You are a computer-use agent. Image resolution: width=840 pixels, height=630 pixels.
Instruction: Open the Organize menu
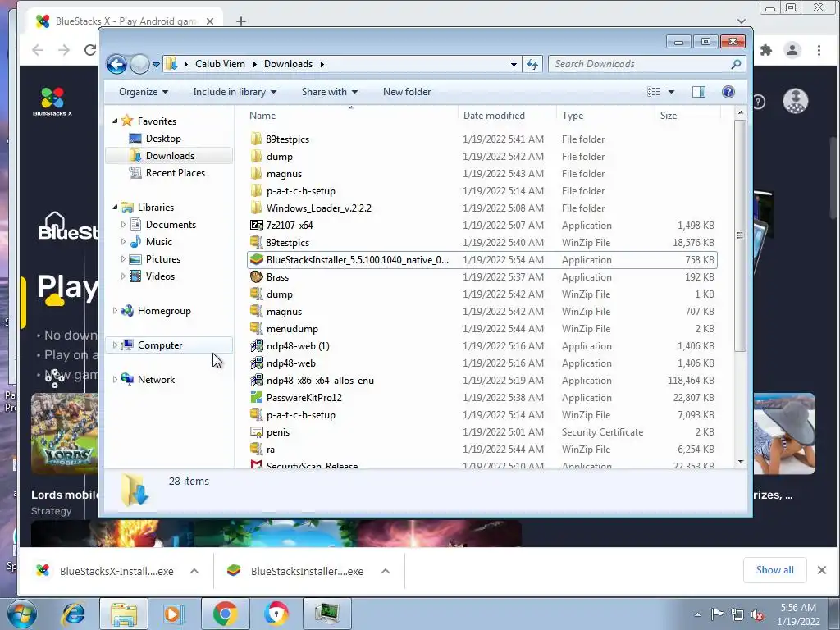click(x=144, y=92)
